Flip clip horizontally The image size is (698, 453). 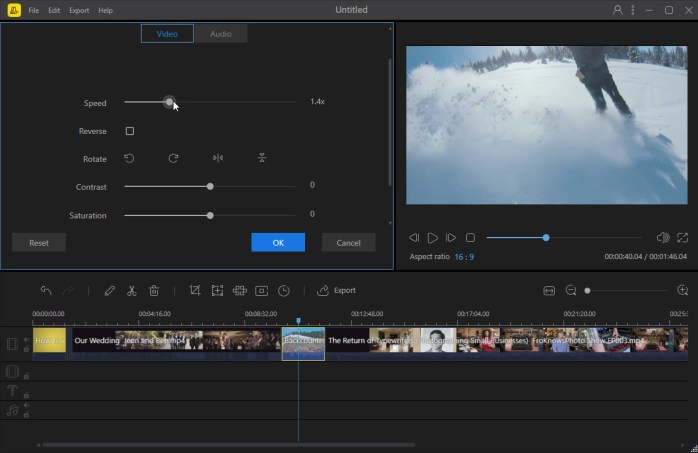coord(218,158)
